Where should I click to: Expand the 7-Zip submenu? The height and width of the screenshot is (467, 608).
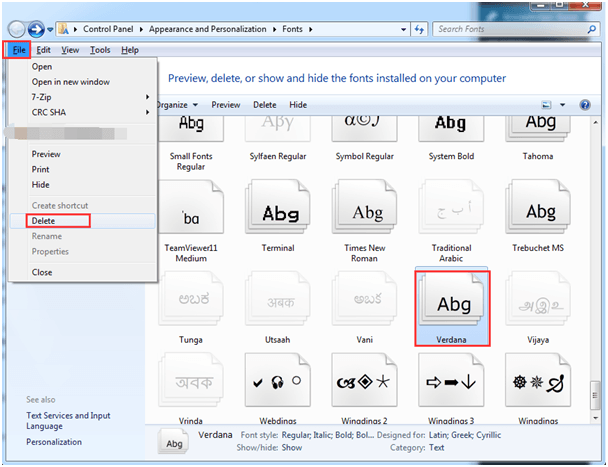[83, 97]
